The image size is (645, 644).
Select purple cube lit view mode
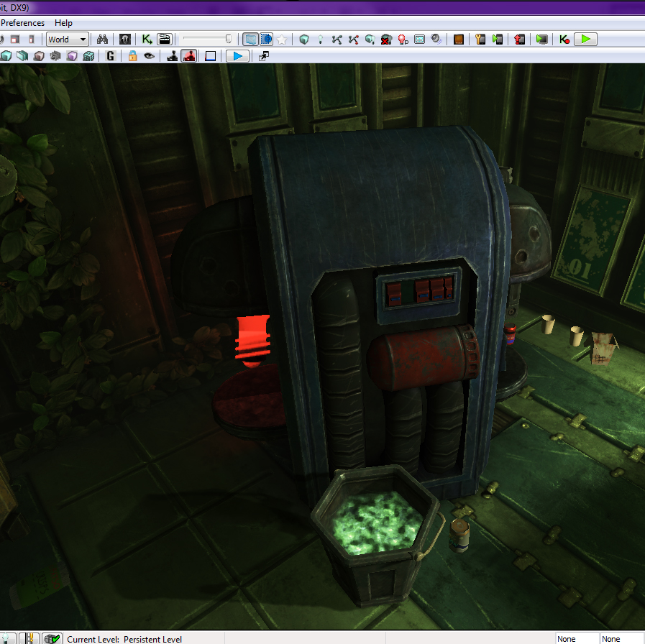pyautogui.click(x=72, y=56)
